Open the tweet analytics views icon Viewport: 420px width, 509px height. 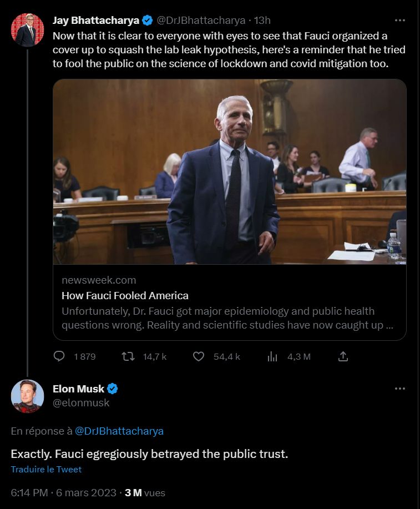pos(272,356)
